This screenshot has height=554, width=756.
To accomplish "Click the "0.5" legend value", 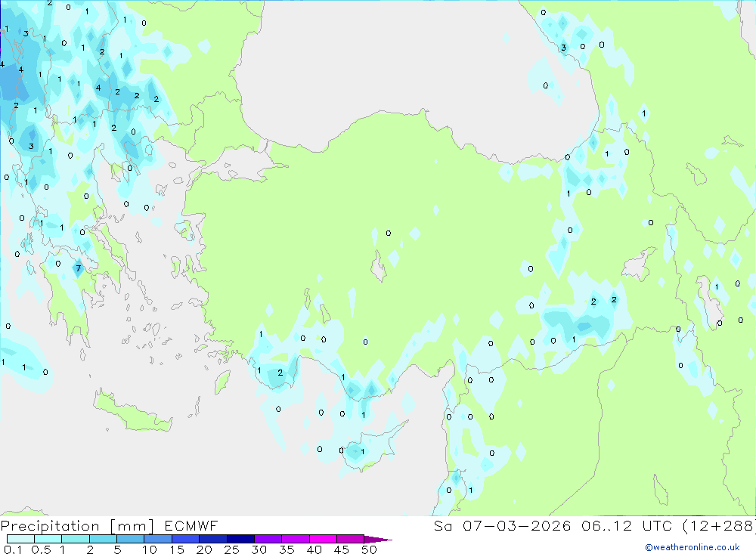I will [x=41, y=549].
